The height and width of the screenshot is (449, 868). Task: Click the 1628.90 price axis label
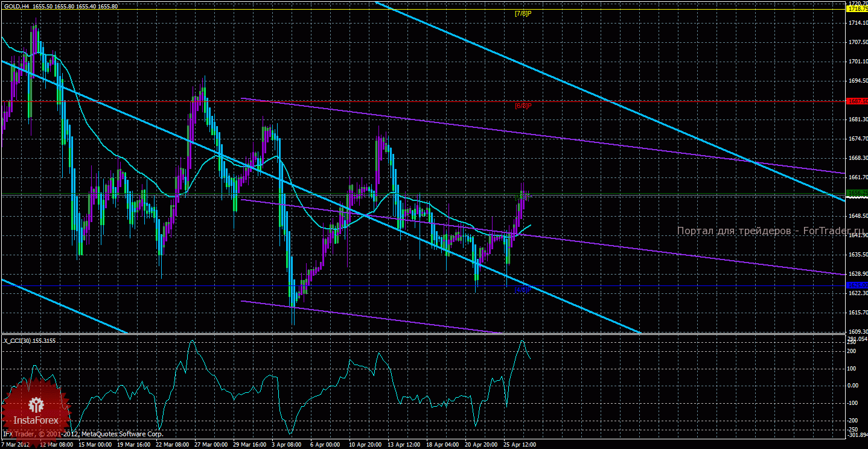pos(857,274)
